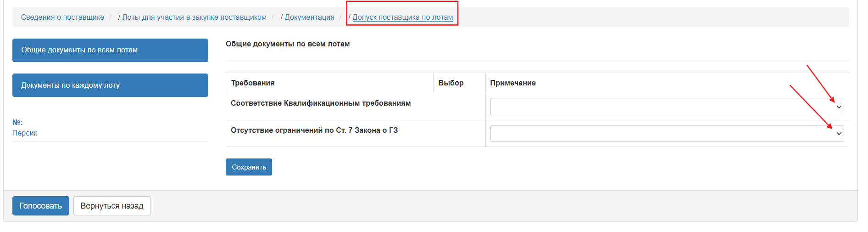Viewport: 868px width, 232px height.
Task: Click 'Соответствие Квалификационным требованиям' row text
Action: coord(321,103)
